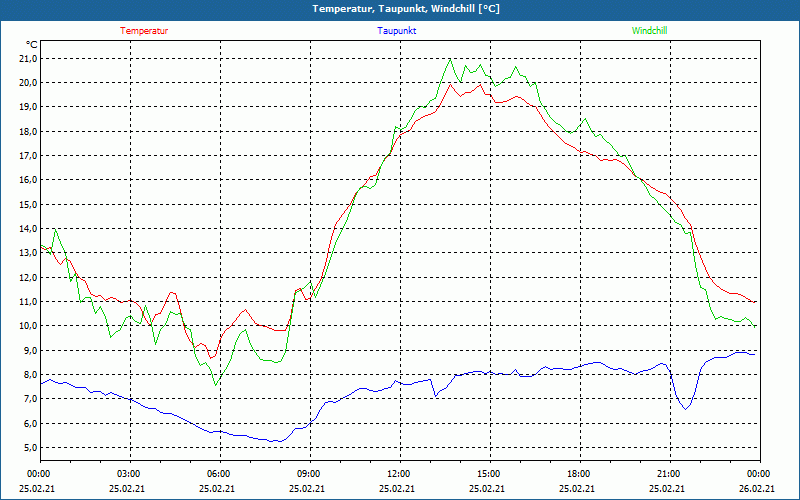Click the 5,0 y-axis value
Image resolution: width=800 pixels, height=500 pixels.
(31, 447)
